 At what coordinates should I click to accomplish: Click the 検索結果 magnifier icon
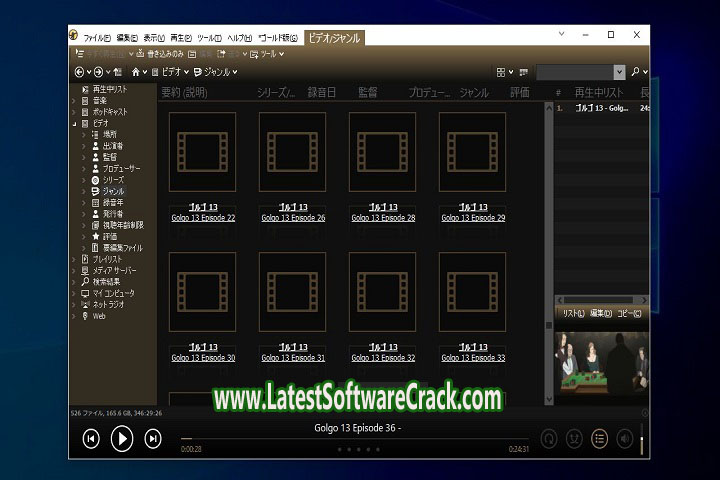[85, 282]
